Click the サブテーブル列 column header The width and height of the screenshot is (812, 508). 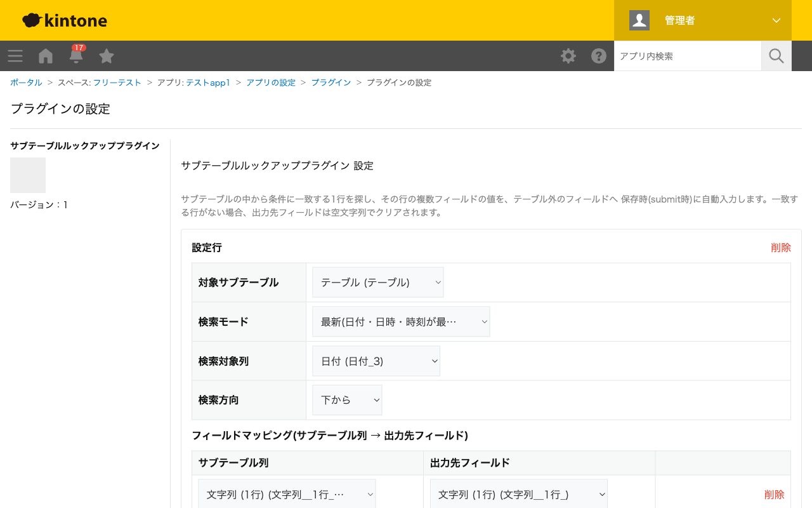(308, 463)
